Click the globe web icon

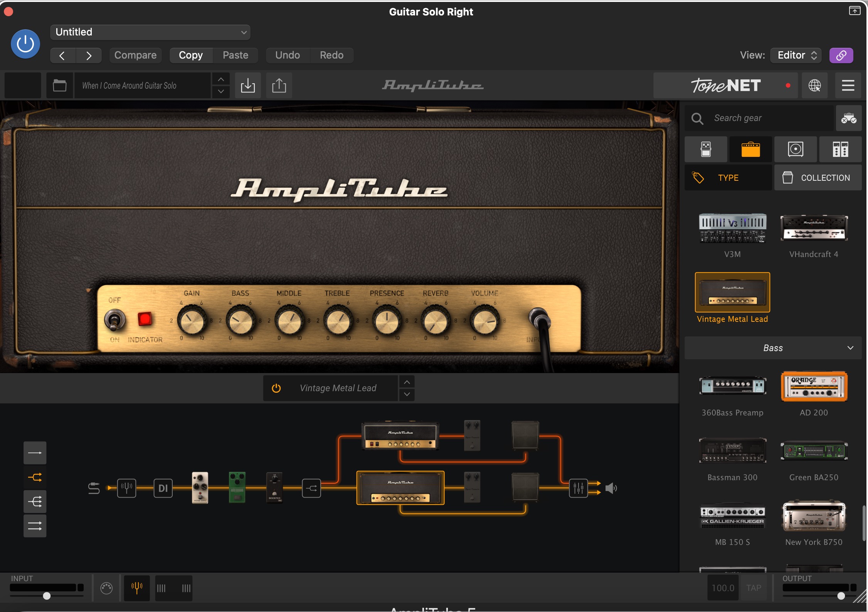click(814, 86)
